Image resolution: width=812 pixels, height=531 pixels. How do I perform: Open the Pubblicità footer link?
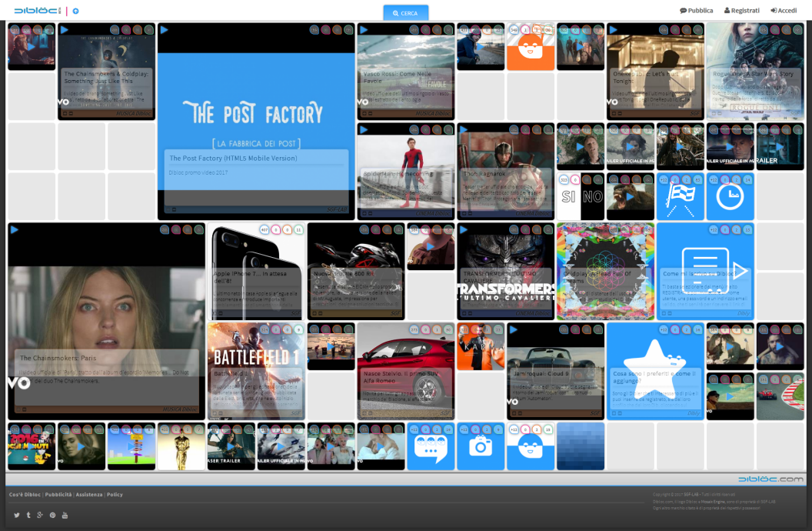tap(58, 495)
